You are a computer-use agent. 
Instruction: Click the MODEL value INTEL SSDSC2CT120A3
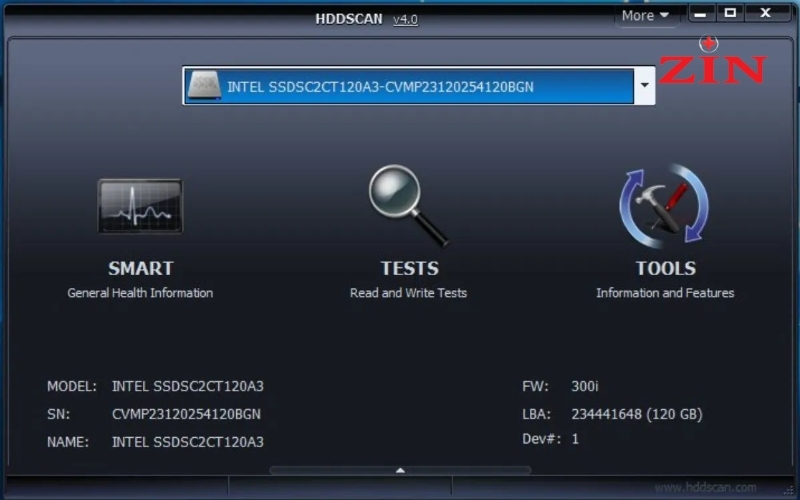[x=188, y=386]
